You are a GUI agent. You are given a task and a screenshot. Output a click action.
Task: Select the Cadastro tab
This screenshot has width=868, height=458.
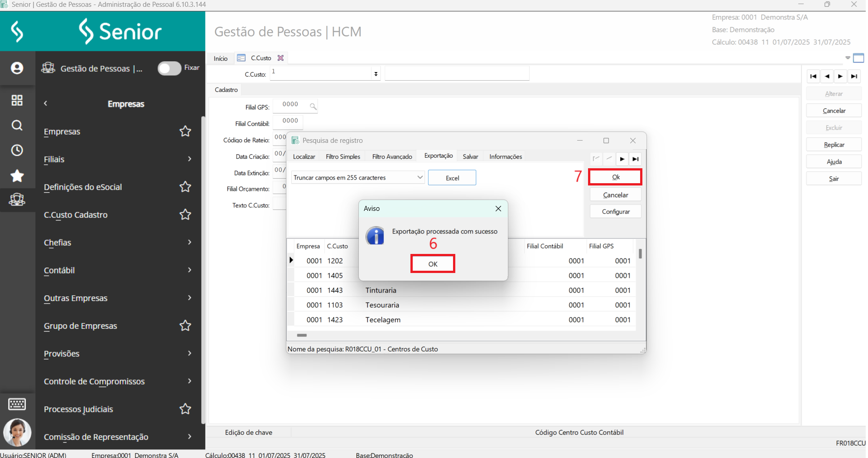pyautogui.click(x=226, y=90)
